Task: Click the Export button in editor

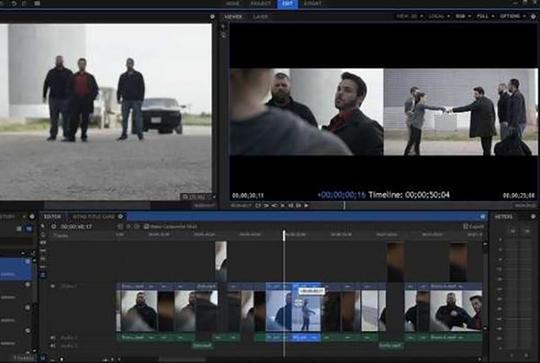Action: 474,227
